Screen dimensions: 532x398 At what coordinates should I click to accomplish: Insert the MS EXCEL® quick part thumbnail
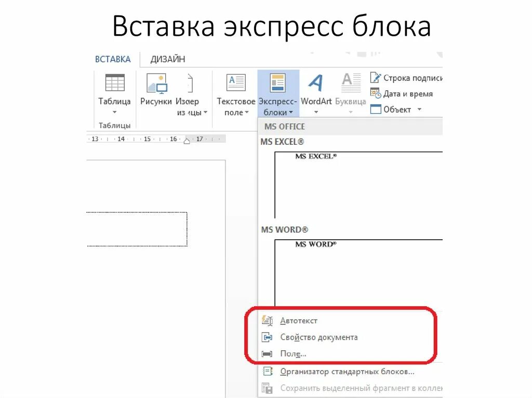[x=358, y=185]
